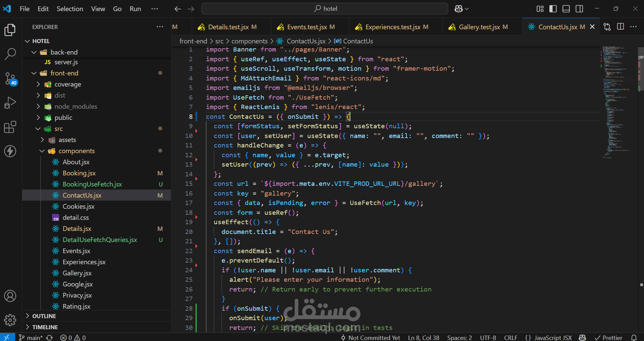
Task: Switch to the Details.test.jsx tab
Action: click(231, 27)
